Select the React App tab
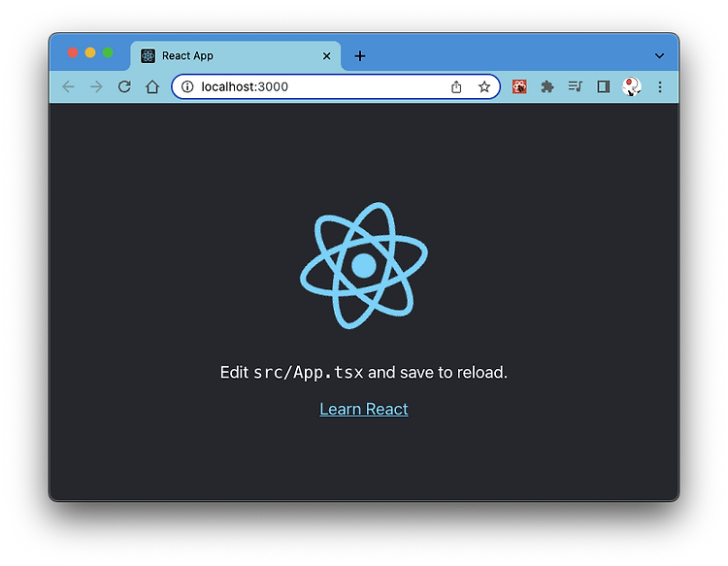 click(236, 55)
